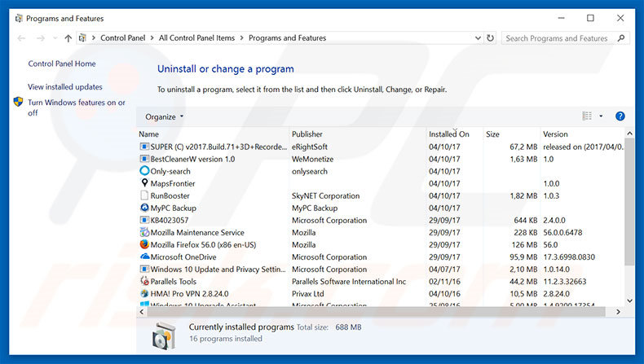Click the MapsFrontier location pin icon
The width and height of the screenshot is (644, 364).
coord(144,183)
